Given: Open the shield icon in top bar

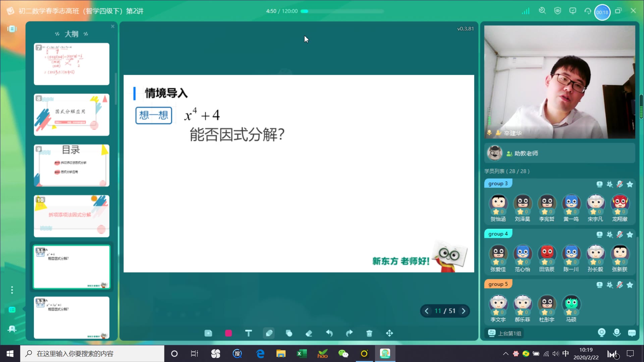Looking at the screenshot, I should coord(557,11).
